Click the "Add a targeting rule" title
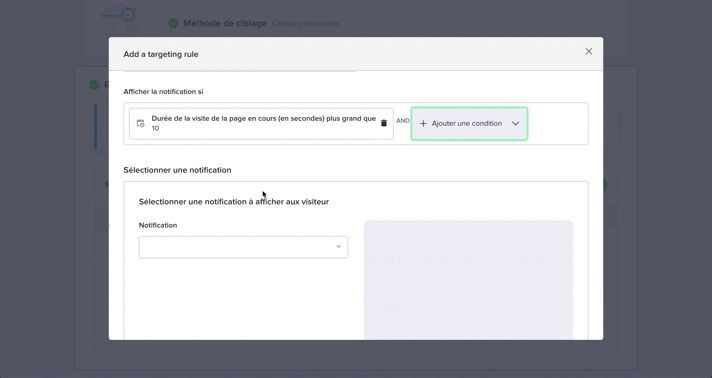Image resolution: width=712 pixels, height=378 pixels. pyautogui.click(x=161, y=54)
